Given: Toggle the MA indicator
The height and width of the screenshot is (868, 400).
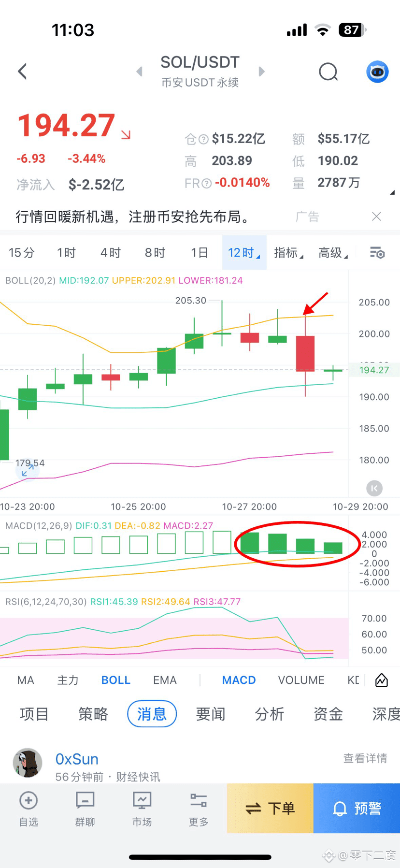Looking at the screenshot, I should tap(26, 680).
